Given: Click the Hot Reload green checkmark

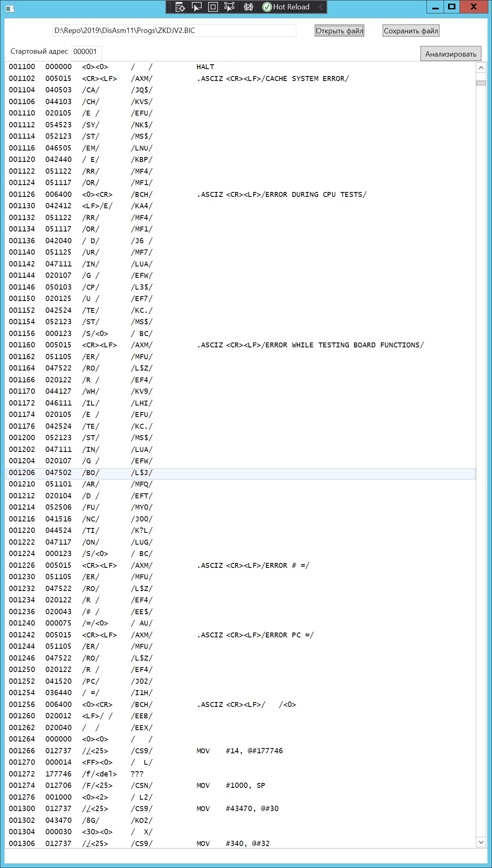Looking at the screenshot, I should point(267,7).
